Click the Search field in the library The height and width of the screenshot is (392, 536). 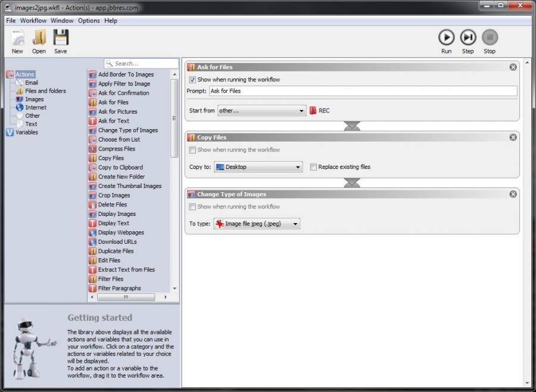click(142, 63)
